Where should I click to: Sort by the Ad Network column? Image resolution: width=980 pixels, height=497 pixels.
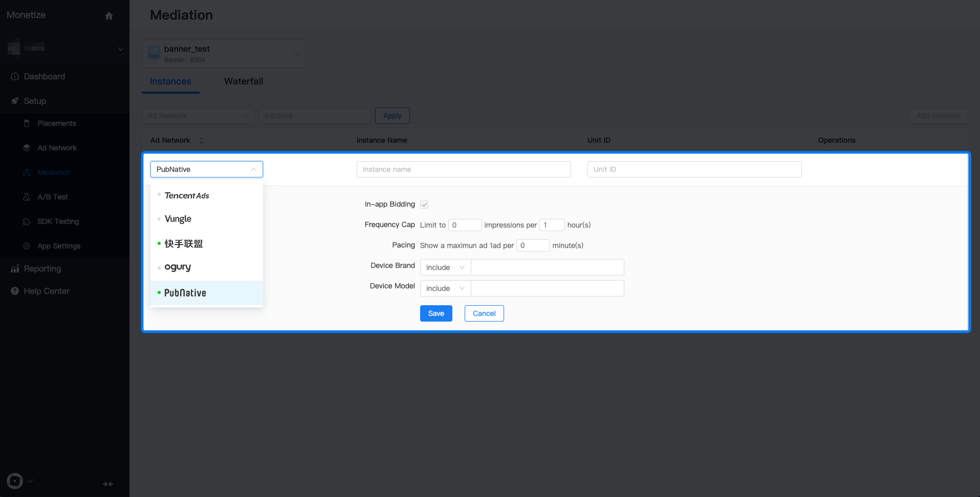(x=202, y=140)
